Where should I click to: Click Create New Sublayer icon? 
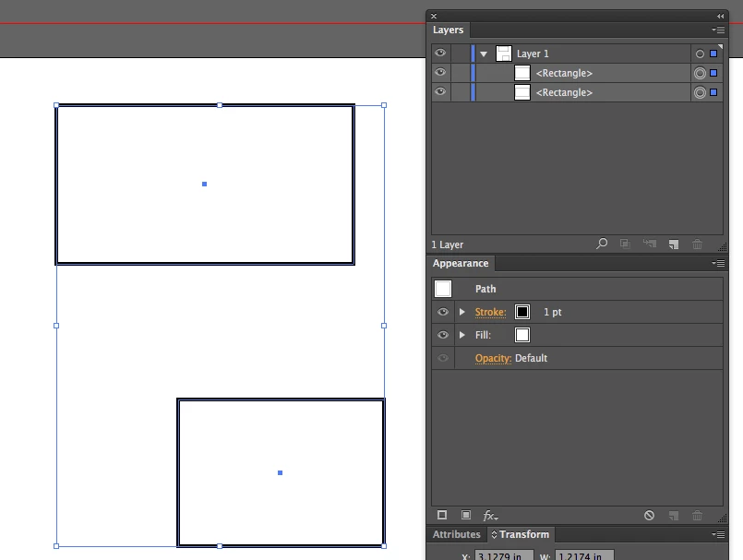pos(649,244)
